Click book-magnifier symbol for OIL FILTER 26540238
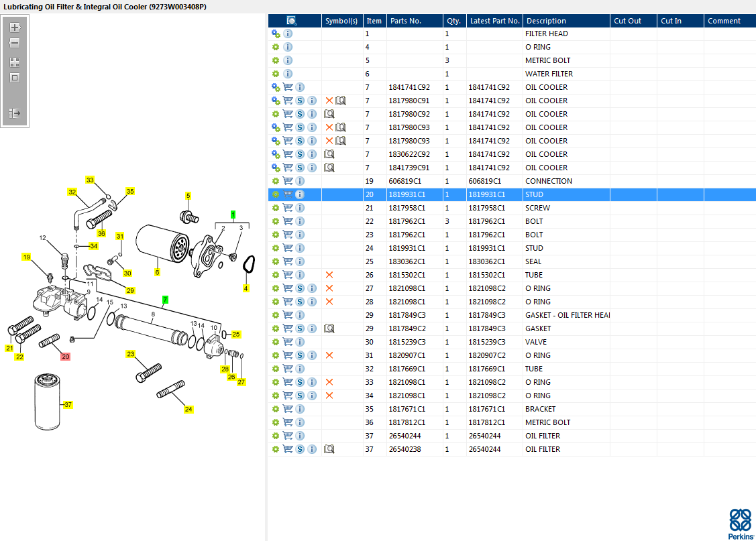 [x=329, y=449]
